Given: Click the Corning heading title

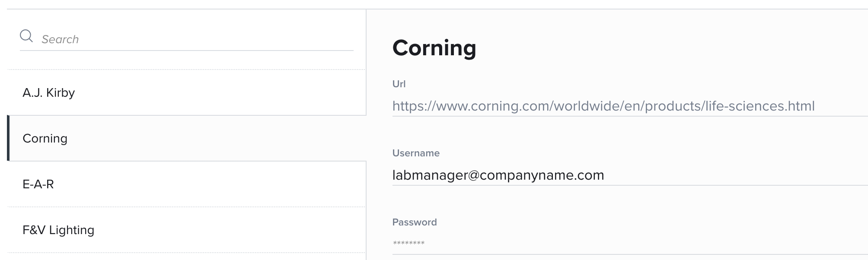Looking at the screenshot, I should coord(434,48).
